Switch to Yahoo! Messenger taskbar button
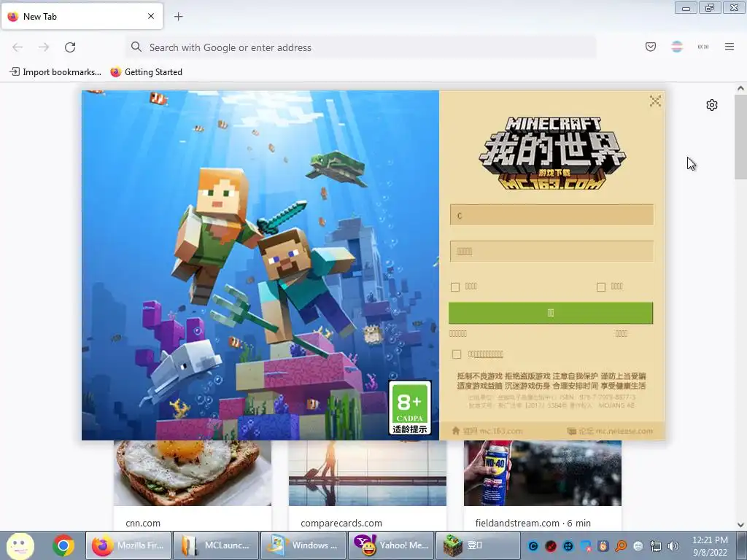The height and width of the screenshot is (560, 747). (392, 545)
